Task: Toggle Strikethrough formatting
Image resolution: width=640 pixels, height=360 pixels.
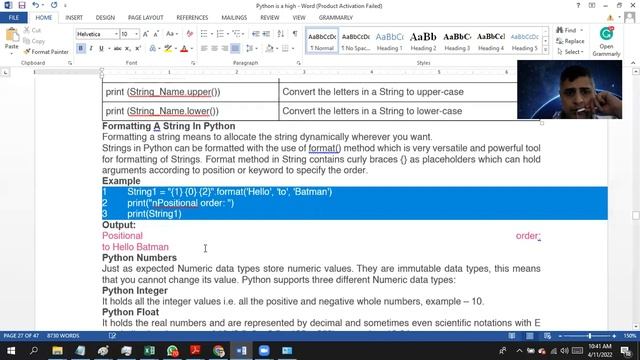Action: tap(117, 49)
